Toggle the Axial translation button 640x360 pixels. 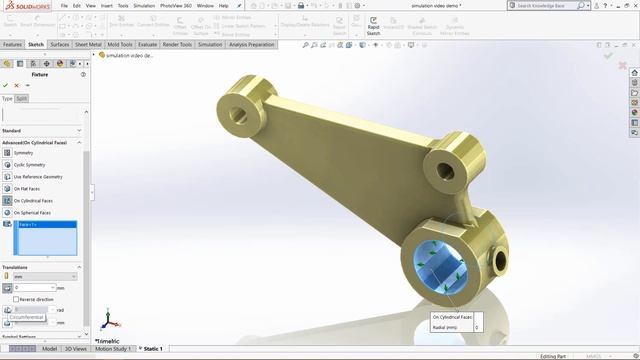[x=7, y=323]
